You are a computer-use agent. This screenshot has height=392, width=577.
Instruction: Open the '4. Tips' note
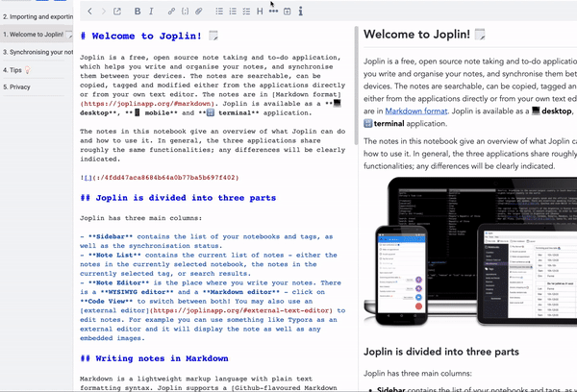[37, 70]
